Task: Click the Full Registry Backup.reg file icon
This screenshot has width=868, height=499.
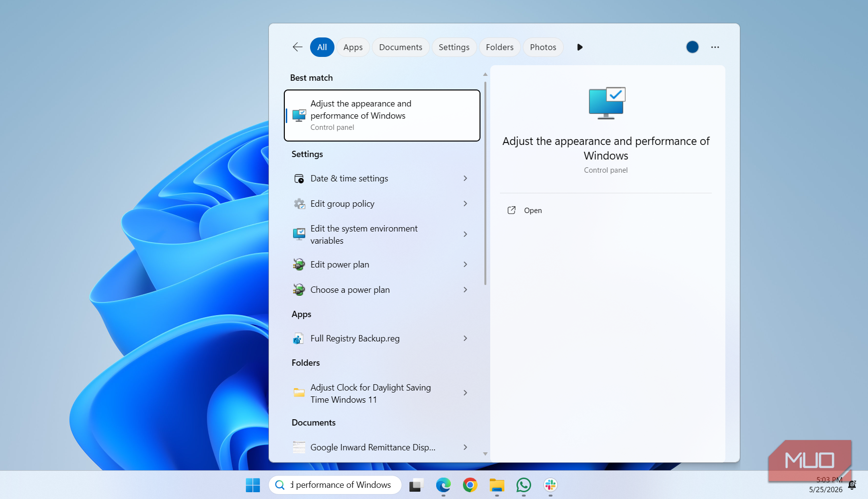Action: (298, 339)
